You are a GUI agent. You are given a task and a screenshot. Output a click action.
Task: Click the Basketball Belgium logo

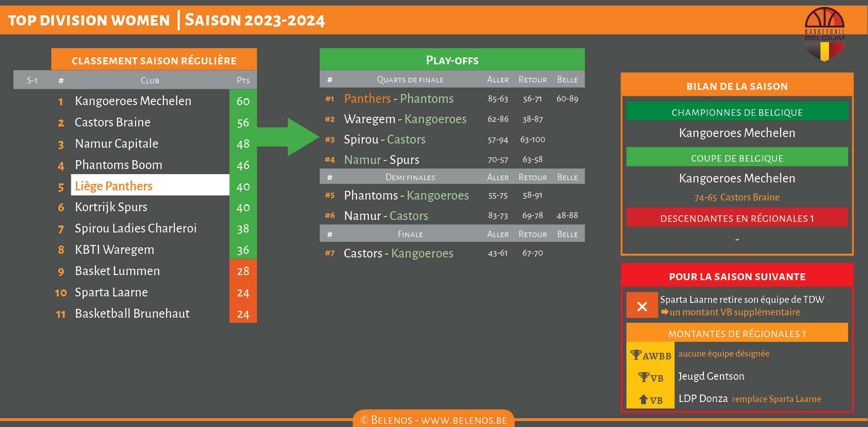825,34
